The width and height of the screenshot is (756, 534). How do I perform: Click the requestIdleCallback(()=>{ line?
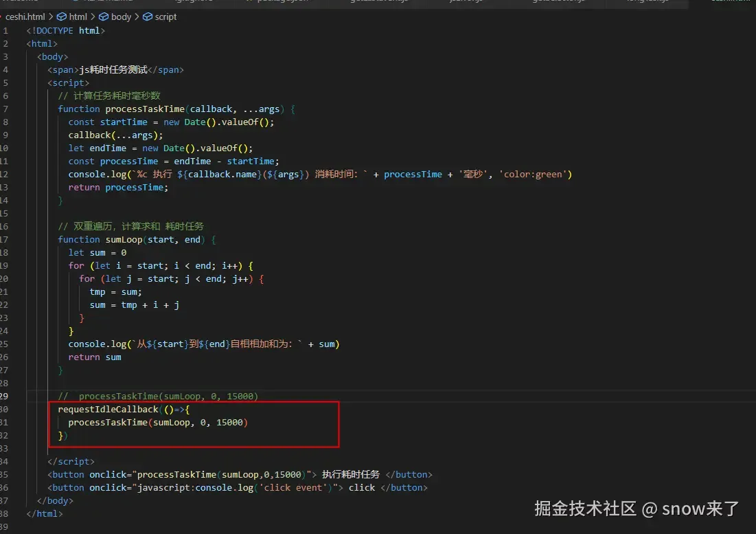pyautogui.click(x=124, y=409)
